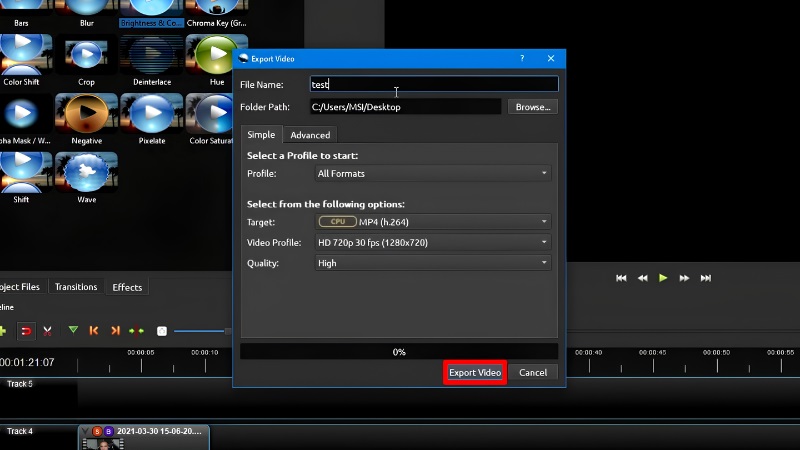The width and height of the screenshot is (800, 450).
Task: Click the green Add Track icon
Action: [3, 331]
